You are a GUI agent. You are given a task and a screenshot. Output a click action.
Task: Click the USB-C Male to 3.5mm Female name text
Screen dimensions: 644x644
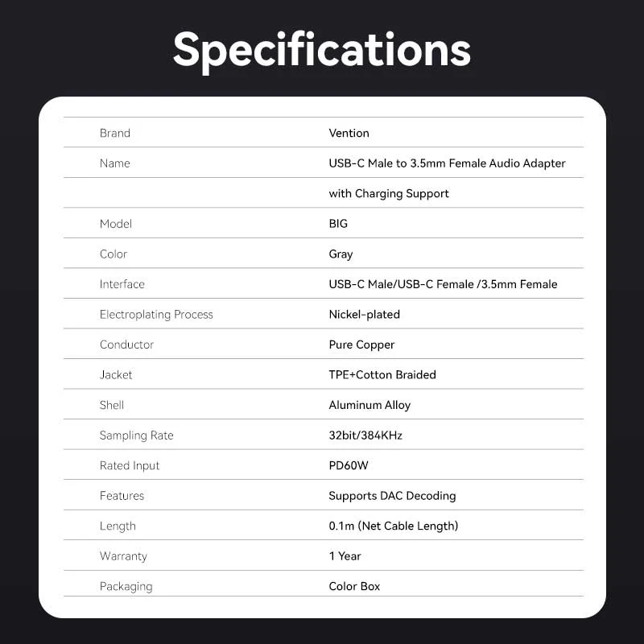click(447, 163)
